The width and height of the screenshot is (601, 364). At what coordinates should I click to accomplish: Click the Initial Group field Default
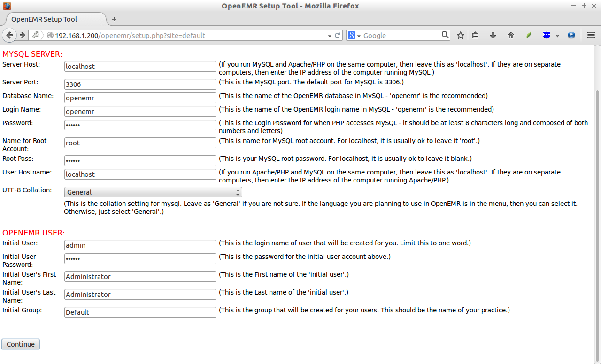pyautogui.click(x=140, y=312)
